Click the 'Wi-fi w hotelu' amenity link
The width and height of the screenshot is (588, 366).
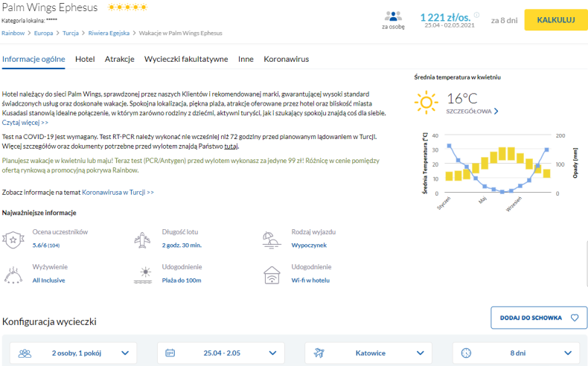tap(310, 280)
